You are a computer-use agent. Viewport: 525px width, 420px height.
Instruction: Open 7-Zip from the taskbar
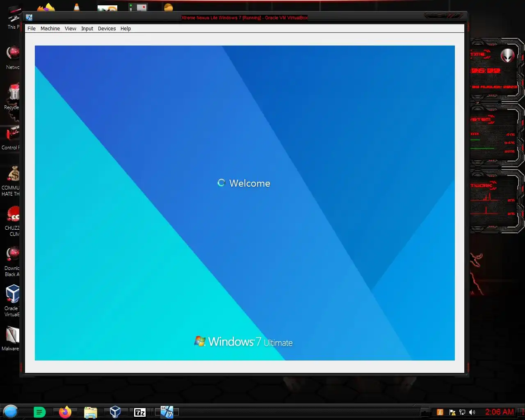pyautogui.click(x=140, y=412)
